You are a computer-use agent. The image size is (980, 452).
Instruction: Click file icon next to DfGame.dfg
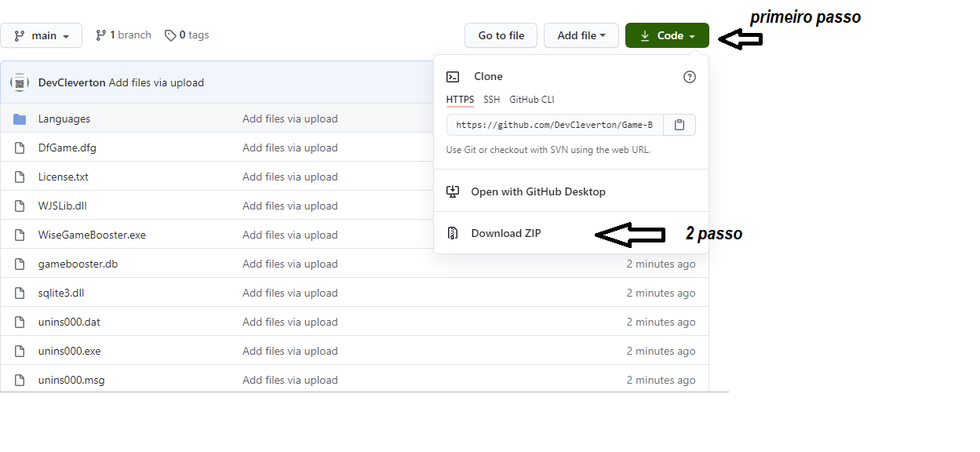click(20, 148)
